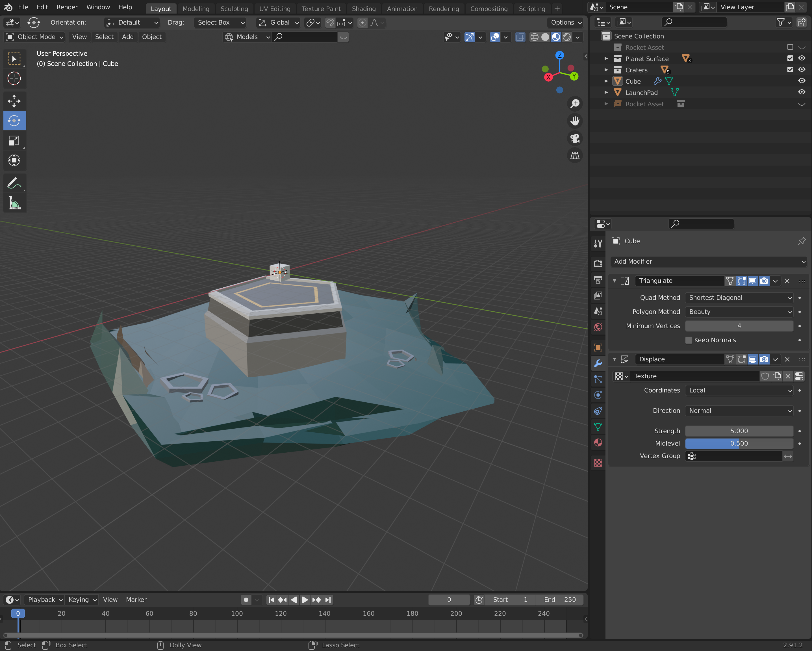
Task: Open the Render menu
Action: [67, 7]
